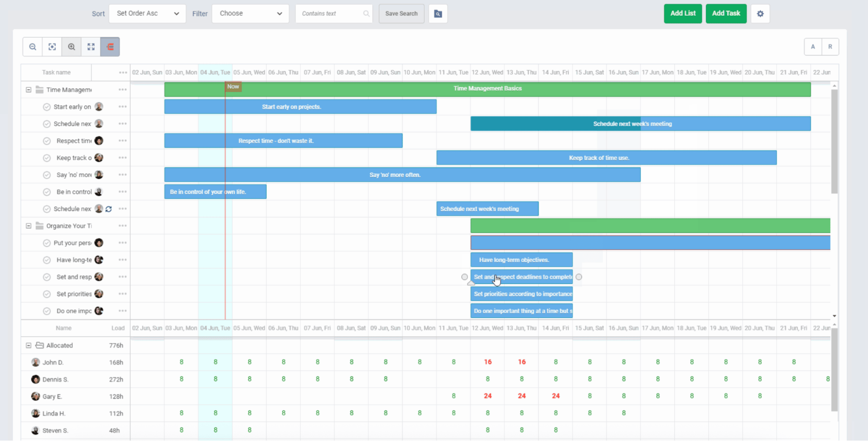
Task: Open options menu on the Task name header
Action: 122,72
